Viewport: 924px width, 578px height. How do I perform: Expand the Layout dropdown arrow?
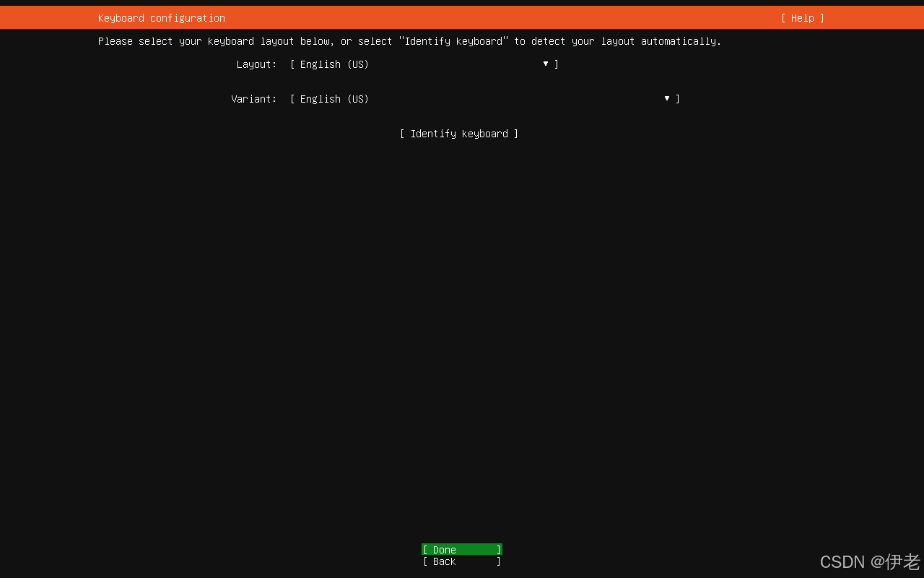tap(546, 64)
